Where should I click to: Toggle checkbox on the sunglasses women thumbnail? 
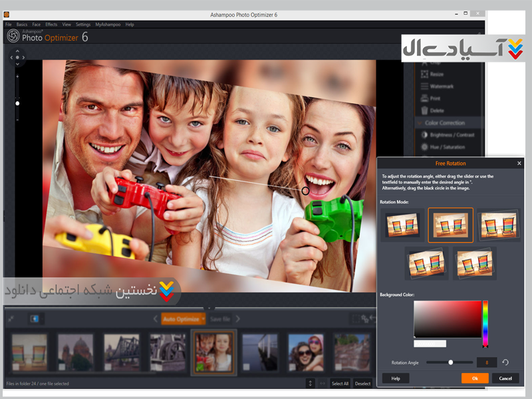[x=293, y=366]
